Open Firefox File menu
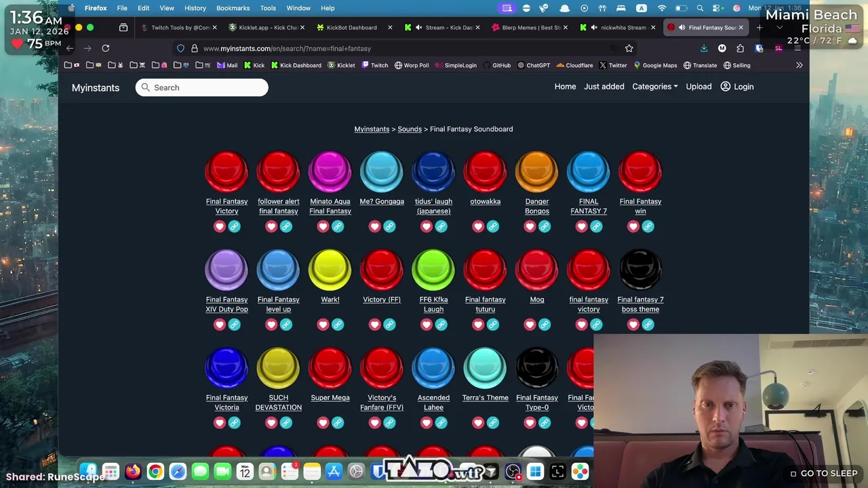Screen dimensions: 868x488 point(122,8)
